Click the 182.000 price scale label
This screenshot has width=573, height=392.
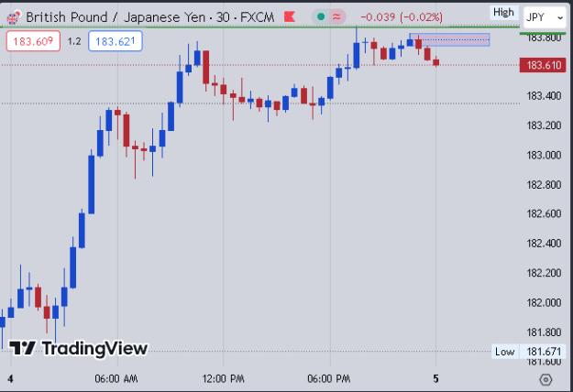544,302
